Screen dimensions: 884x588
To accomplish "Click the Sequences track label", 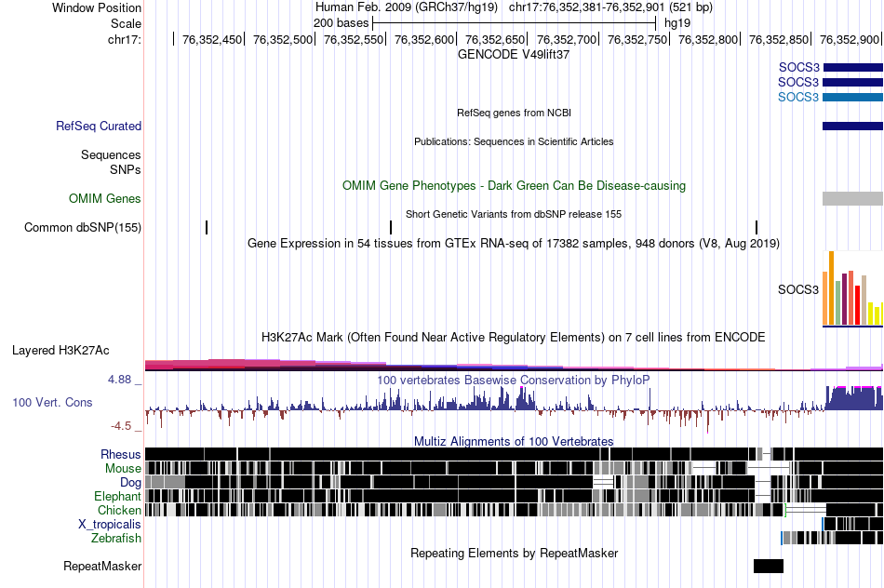I will pos(111,155).
